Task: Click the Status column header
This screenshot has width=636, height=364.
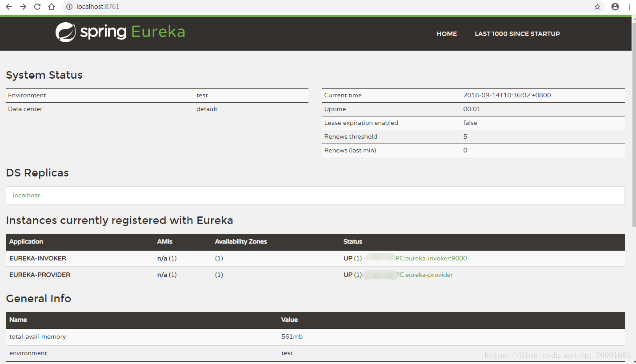Action: [353, 242]
